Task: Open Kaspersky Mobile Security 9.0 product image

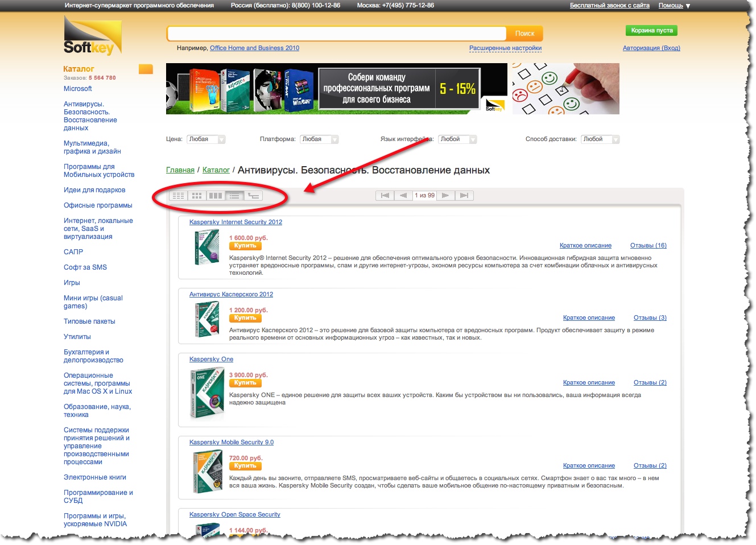Action: (207, 472)
